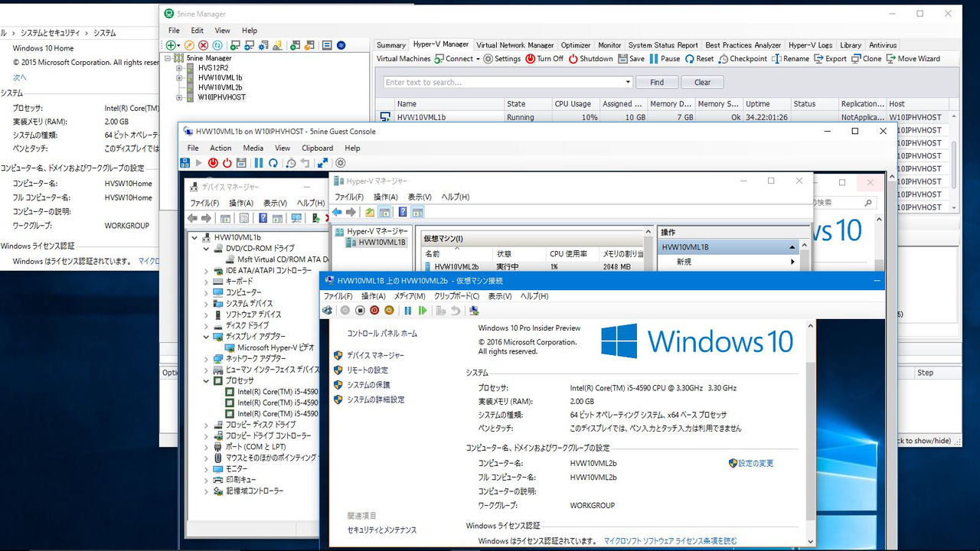
Task: Open 操作(A) menu in Hyper-V マネージャー window
Action: coord(386,197)
